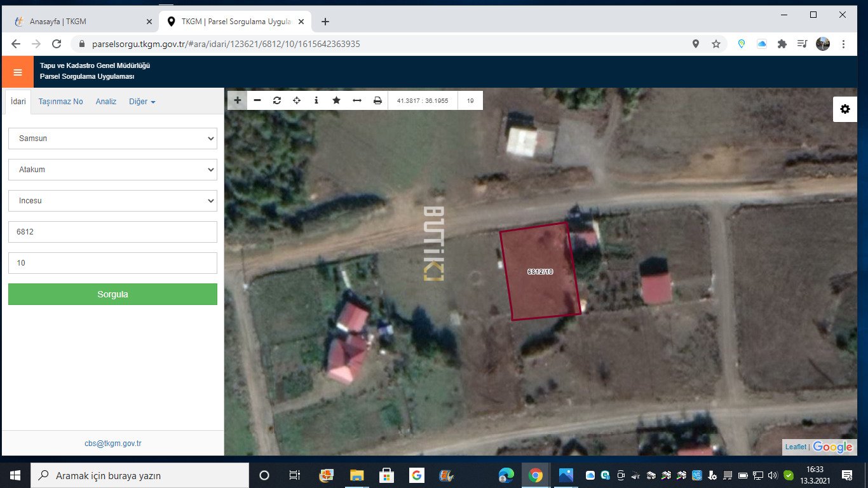Open Google Chrome from taskbar

point(536,475)
